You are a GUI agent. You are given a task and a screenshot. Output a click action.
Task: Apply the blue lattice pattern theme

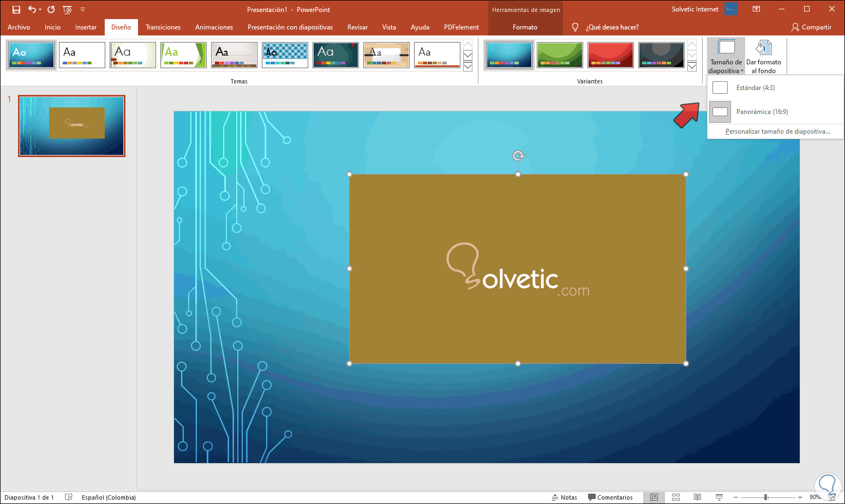[x=285, y=55]
